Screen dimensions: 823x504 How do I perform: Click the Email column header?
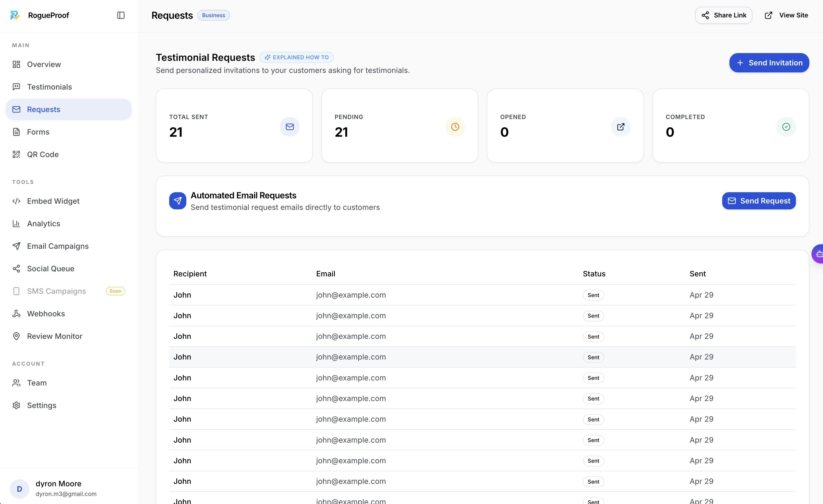326,274
